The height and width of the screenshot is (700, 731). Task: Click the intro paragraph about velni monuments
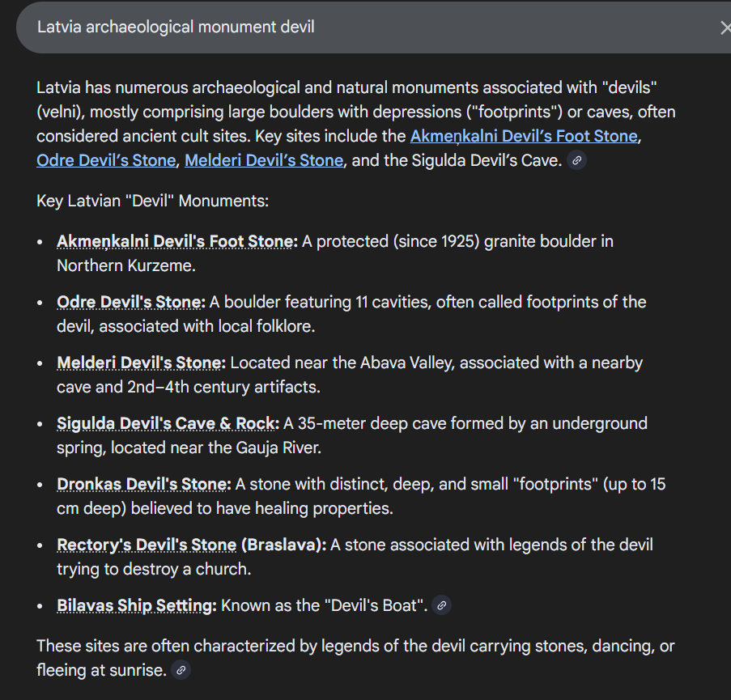[355, 124]
